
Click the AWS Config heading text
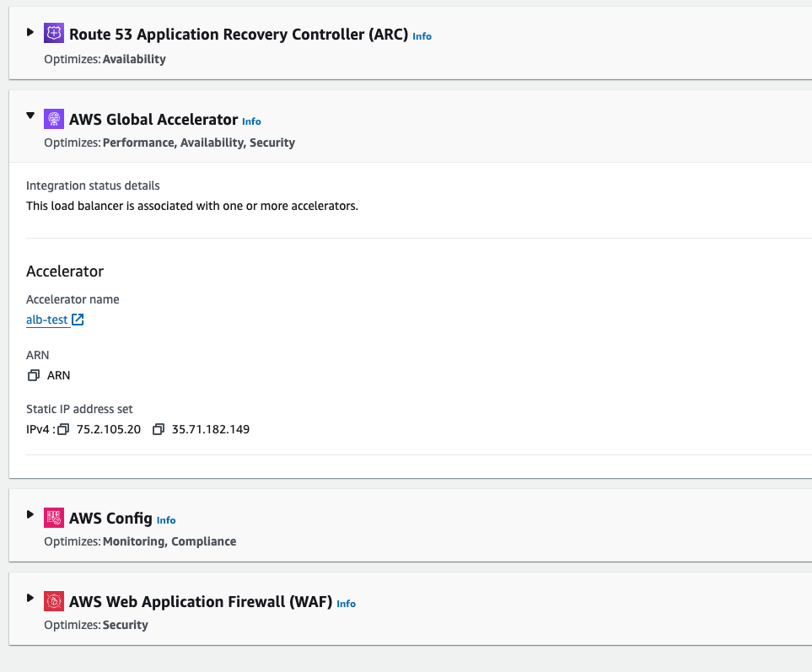[x=110, y=519]
